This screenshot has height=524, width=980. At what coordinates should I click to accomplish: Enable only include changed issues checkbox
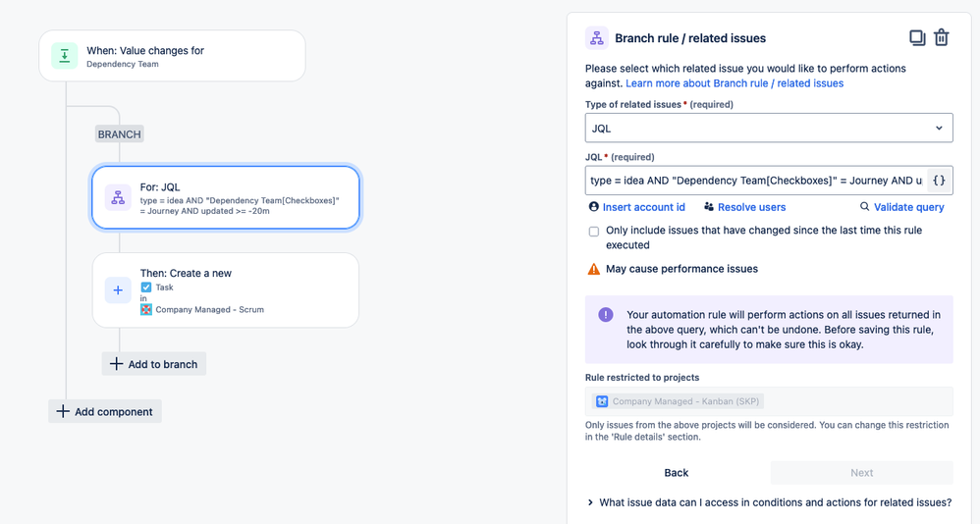(594, 231)
